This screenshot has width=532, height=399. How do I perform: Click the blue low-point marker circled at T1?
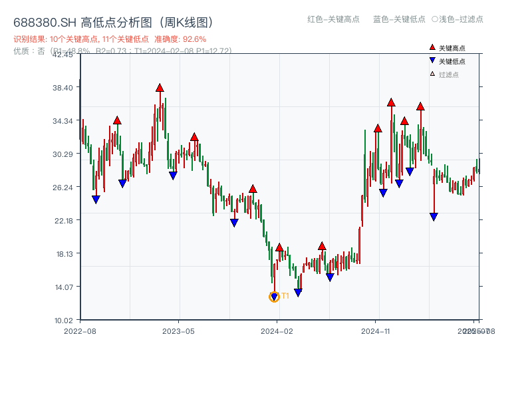click(274, 295)
